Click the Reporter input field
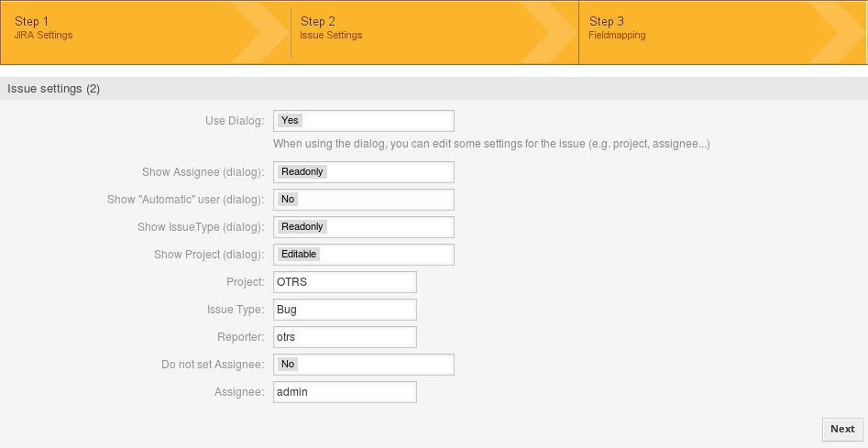The image size is (868, 448). [x=345, y=337]
